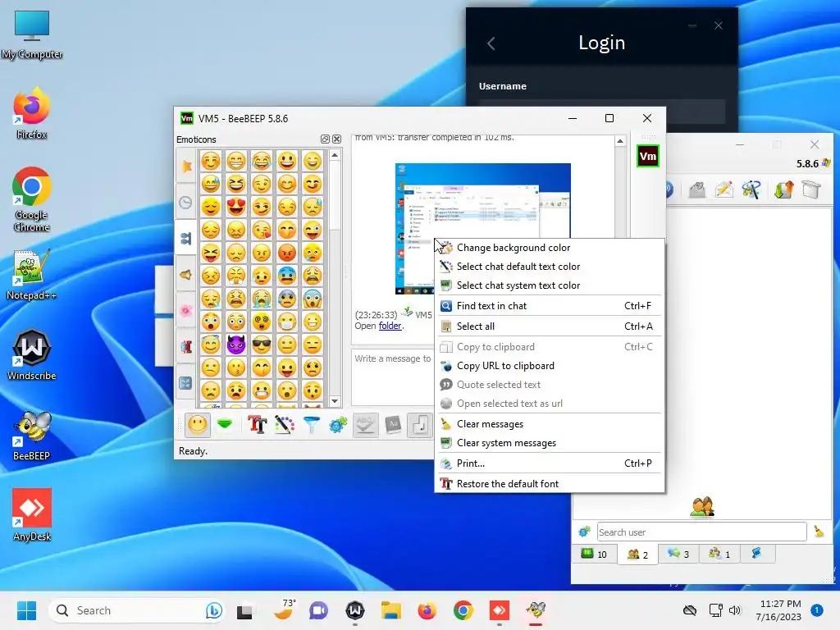This screenshot has height=630, width=840.
Task: Select Print... from the context menu
Action: pyautogui.click(x=550, y=463)
